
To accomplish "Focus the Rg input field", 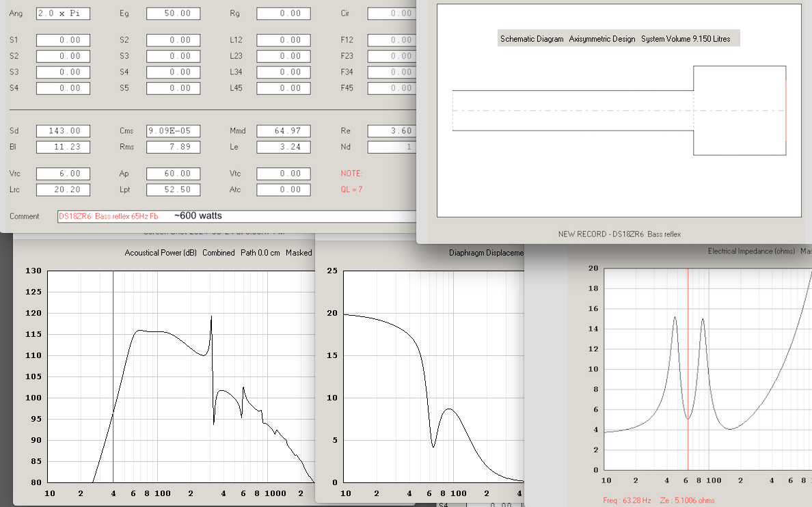I will click(x=284, y=14).
